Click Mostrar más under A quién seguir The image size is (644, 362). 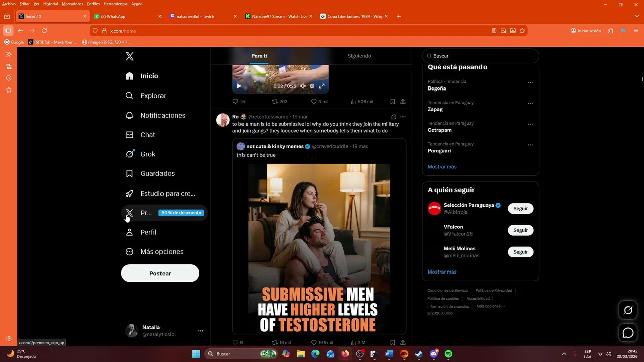pyautogui.click(x=442, y=271)
